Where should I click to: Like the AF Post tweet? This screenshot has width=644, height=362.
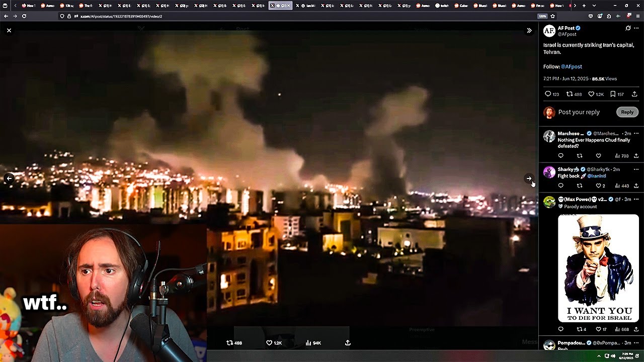pyautogui.click(x=592, y=94)
